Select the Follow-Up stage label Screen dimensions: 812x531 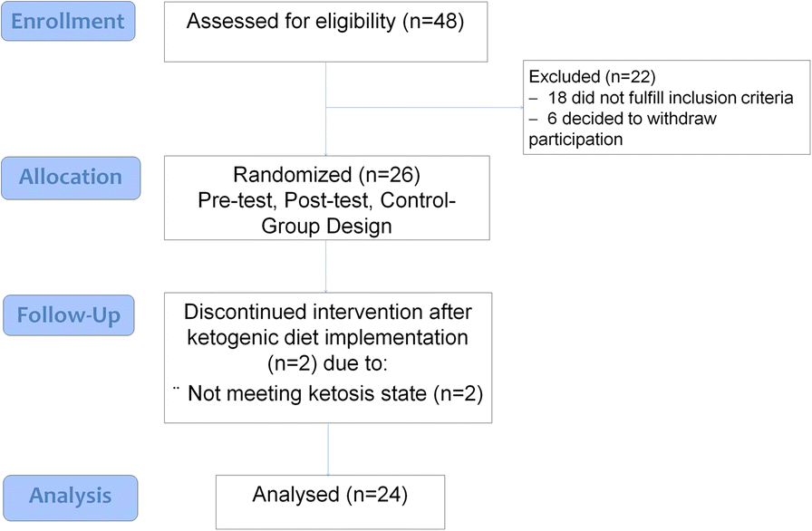click(x=70, y=316)
